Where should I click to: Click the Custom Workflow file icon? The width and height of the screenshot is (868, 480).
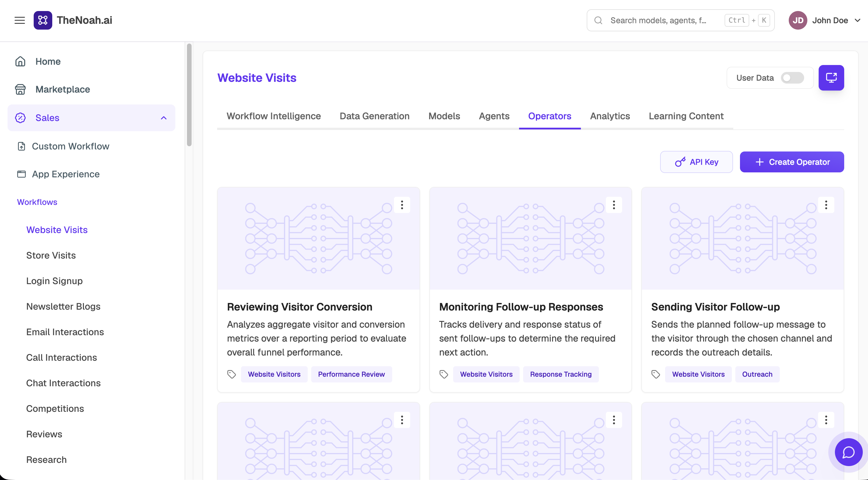[x=21, y=146]
